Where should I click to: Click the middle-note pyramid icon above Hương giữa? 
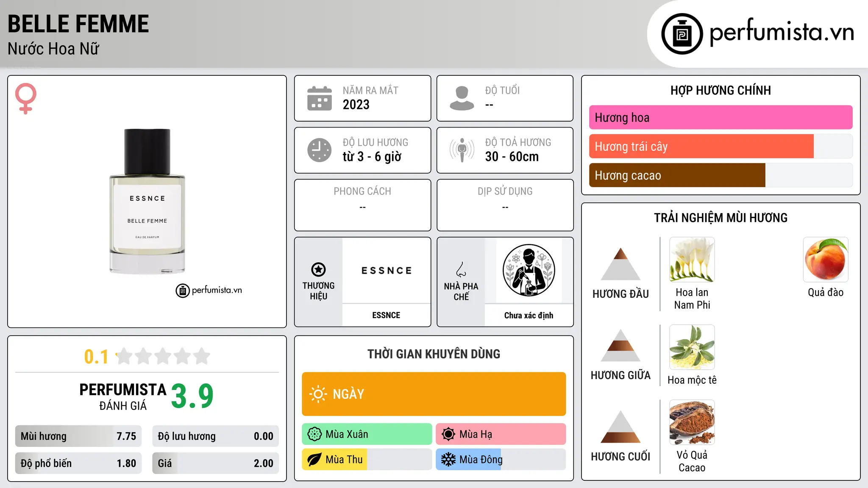[x=620, y=345]
